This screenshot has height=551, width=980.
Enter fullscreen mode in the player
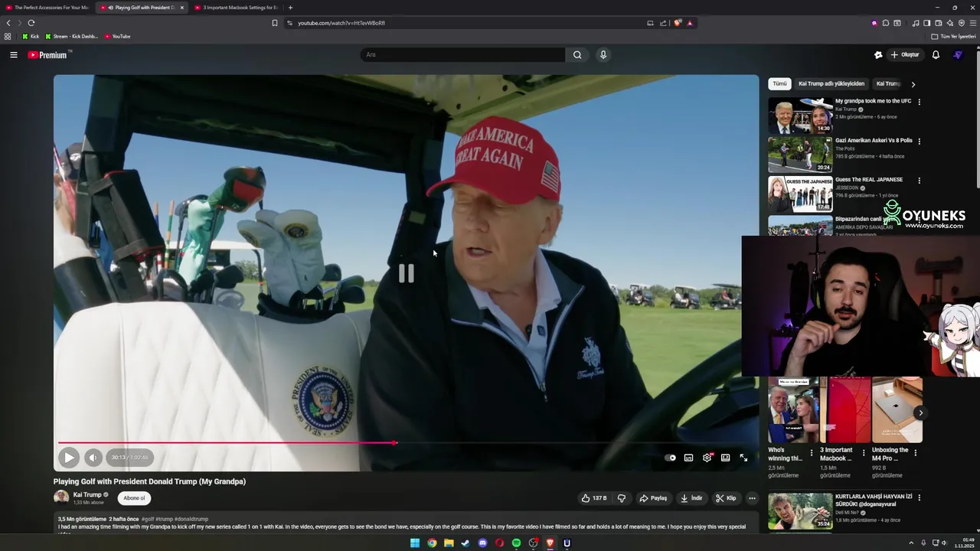click(743, 458)
